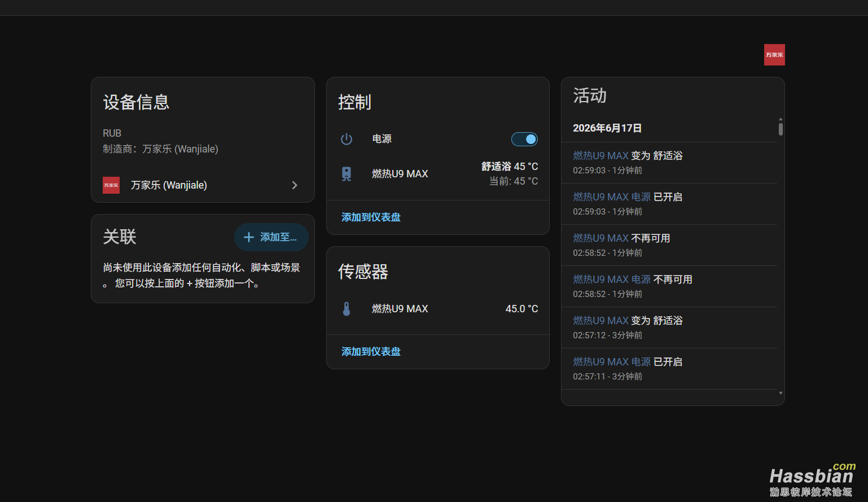Open the 燃热U9 MAX 舒适浴 45 °C row

pyautogui.click(x=438, y=174)
